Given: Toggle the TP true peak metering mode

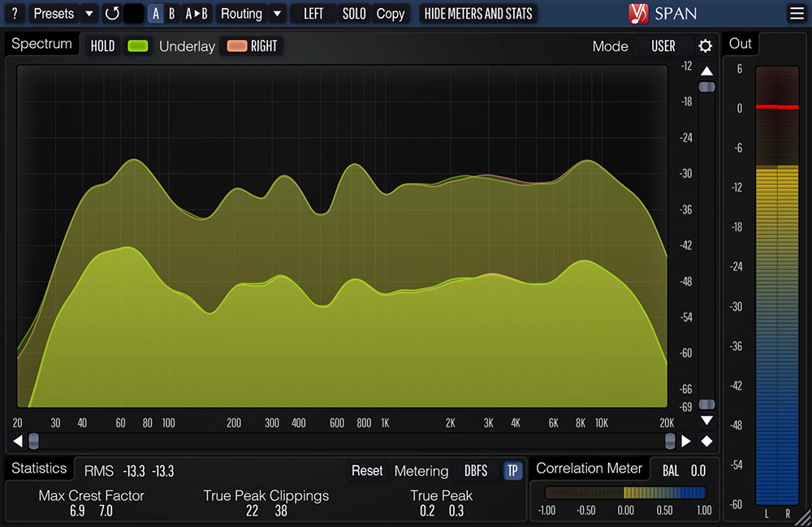Looking at the screenshot, I should pos(512,471).
